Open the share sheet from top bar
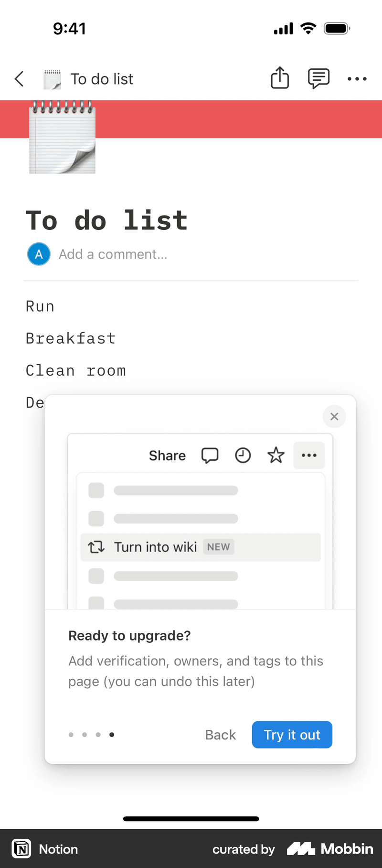This screenshot has width=382, height=868. [280, 78]
